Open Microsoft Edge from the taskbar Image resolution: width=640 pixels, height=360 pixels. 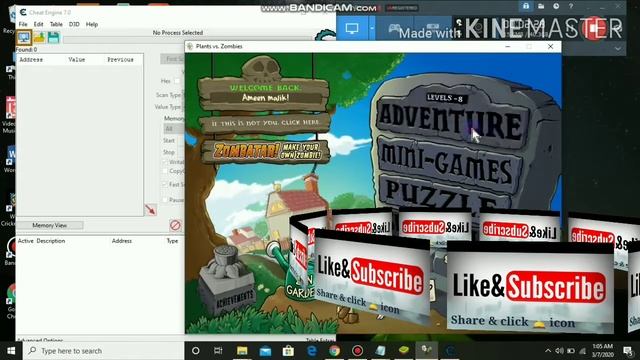[311, 351]
